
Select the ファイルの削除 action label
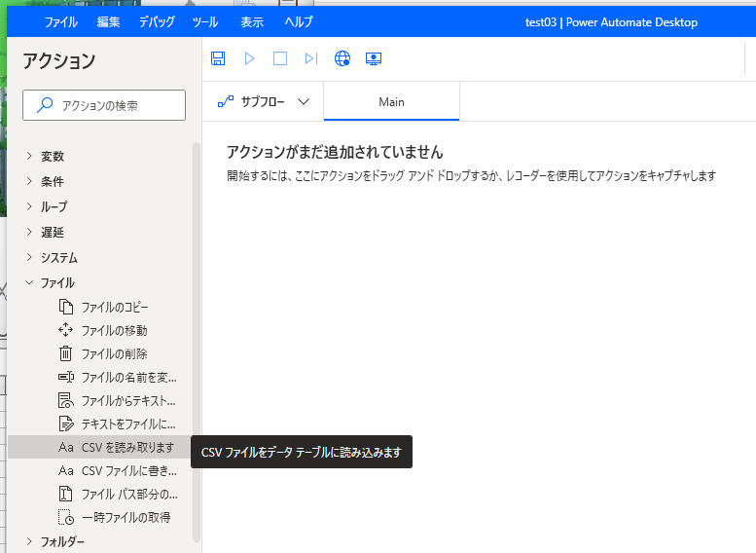pyautogui.click(x=114, y=353)
